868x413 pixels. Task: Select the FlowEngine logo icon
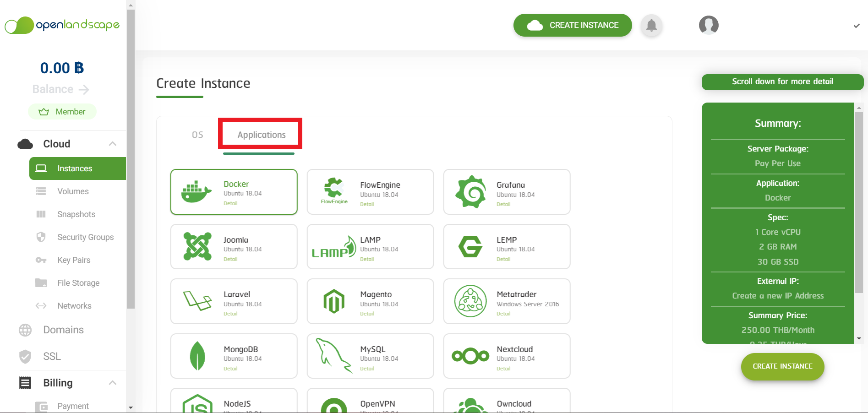pos(334,190)
